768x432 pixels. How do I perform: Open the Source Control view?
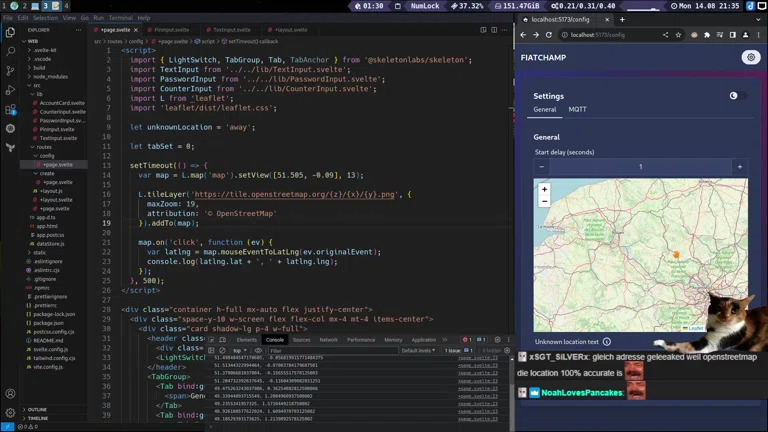[10, 71]
